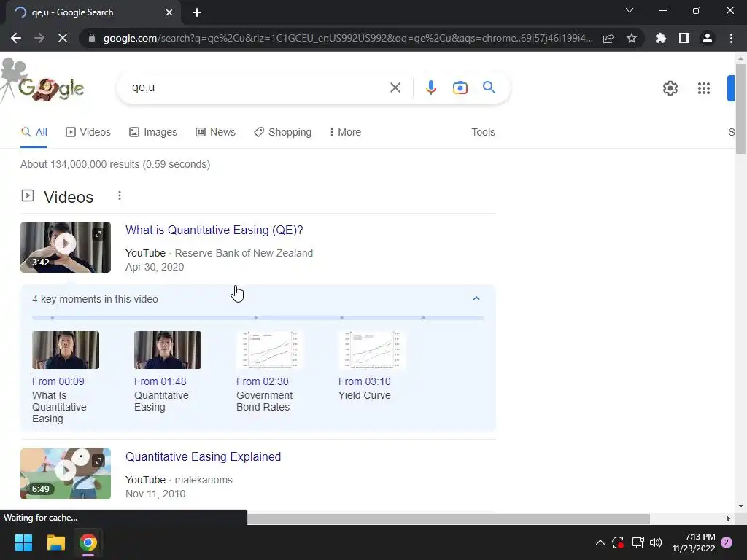Open the Videos section options menu
Image resolution: width=747 pixels, height=560 pixels.
click(120, 195)
